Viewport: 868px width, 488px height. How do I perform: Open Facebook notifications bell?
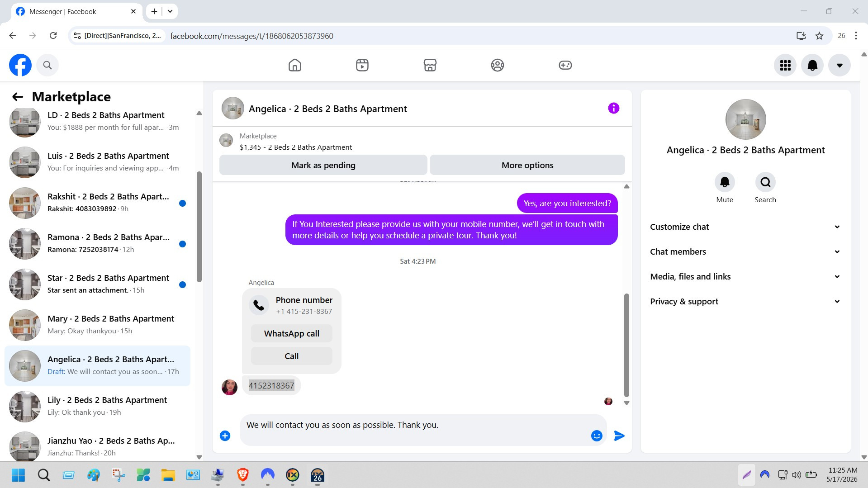(x=812, y=65)
